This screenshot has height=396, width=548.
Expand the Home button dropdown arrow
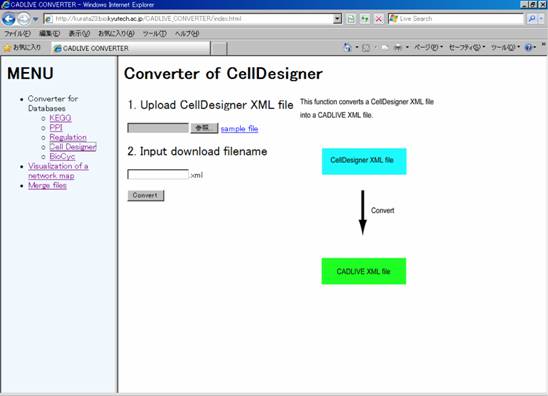click(357, 47)
